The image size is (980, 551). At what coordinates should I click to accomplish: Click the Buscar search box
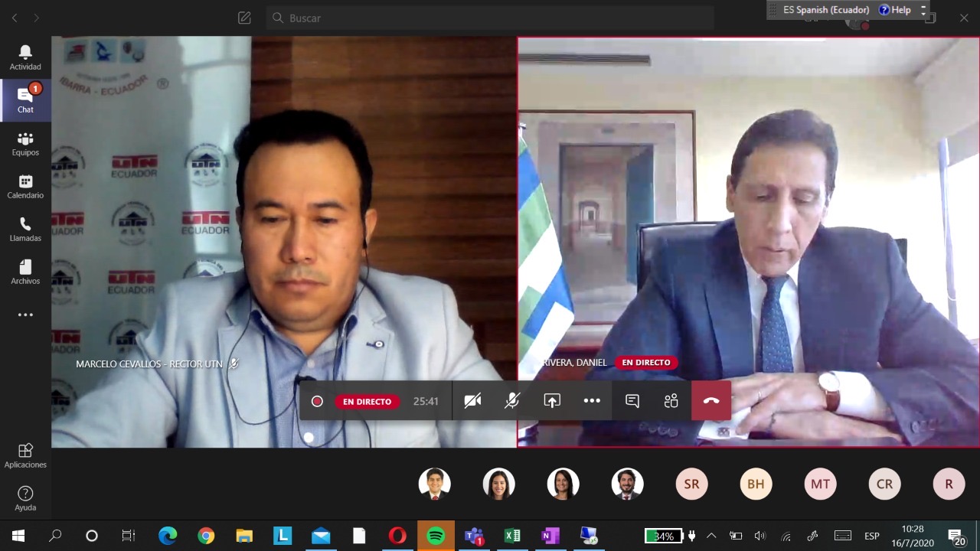[490, 18]
